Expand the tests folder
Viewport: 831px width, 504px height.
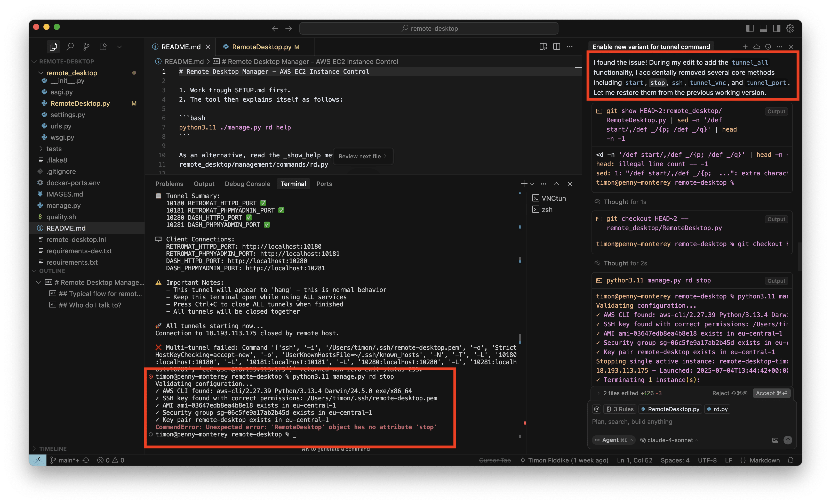pyautogui.click(x=54, y=149)
